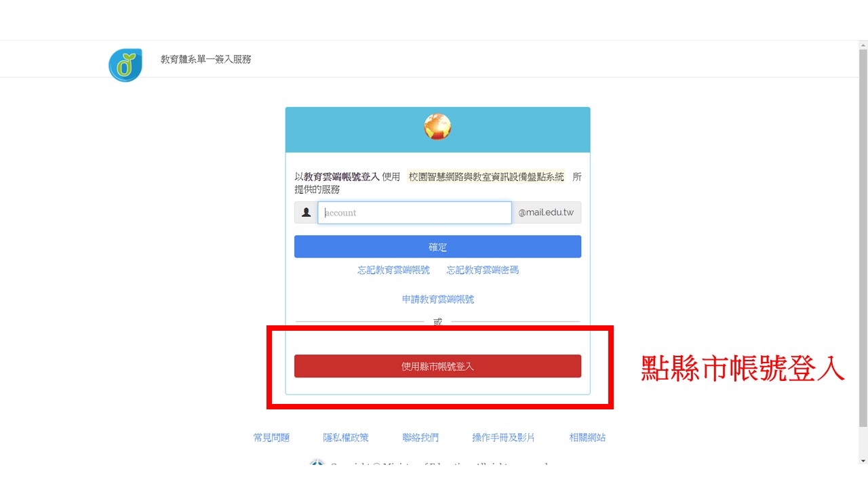
Task: Click the vertical scrollbar thumb
Action: [863, 237]
